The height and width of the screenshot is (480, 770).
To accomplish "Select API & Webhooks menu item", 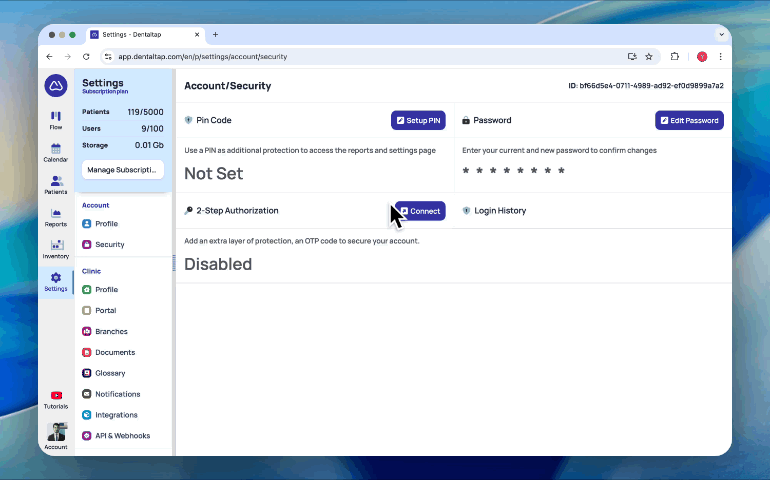I will (122, 436).
